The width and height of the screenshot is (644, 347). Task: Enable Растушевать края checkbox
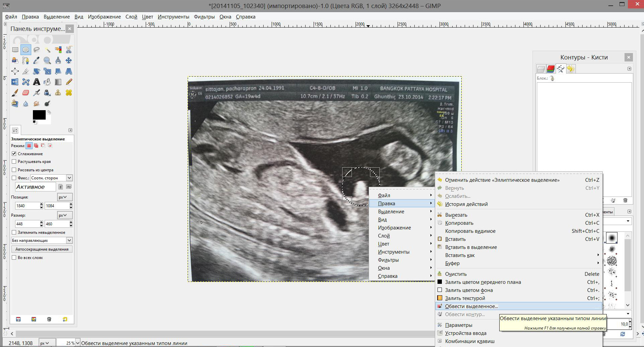[14, 162]
